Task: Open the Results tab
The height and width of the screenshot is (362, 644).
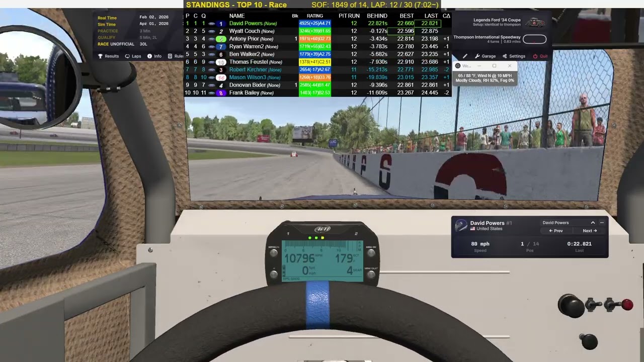Action: 108,56
